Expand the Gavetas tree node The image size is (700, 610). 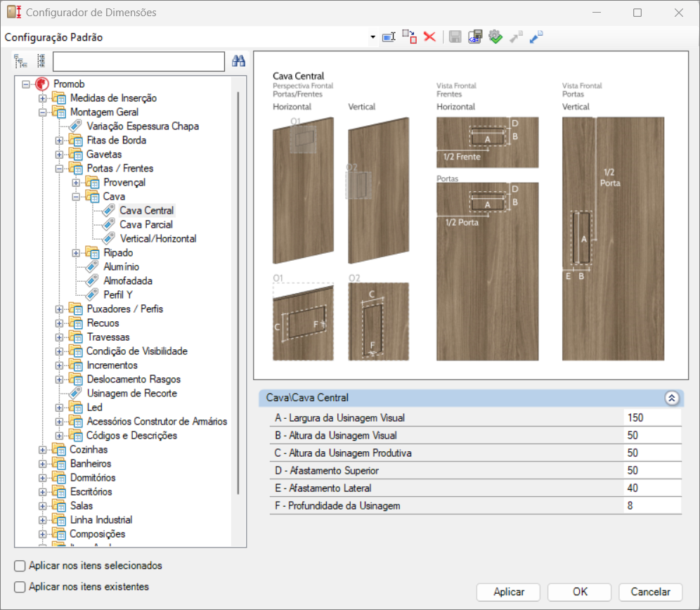pyautogui.click(x=59, y=155)
